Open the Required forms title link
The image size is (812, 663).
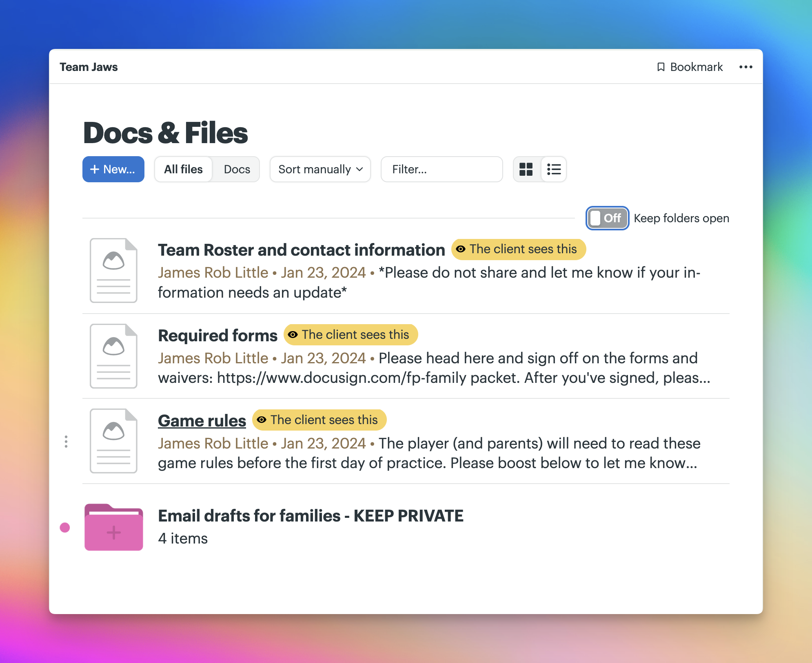pyautogui.click(x=217, y=336)
